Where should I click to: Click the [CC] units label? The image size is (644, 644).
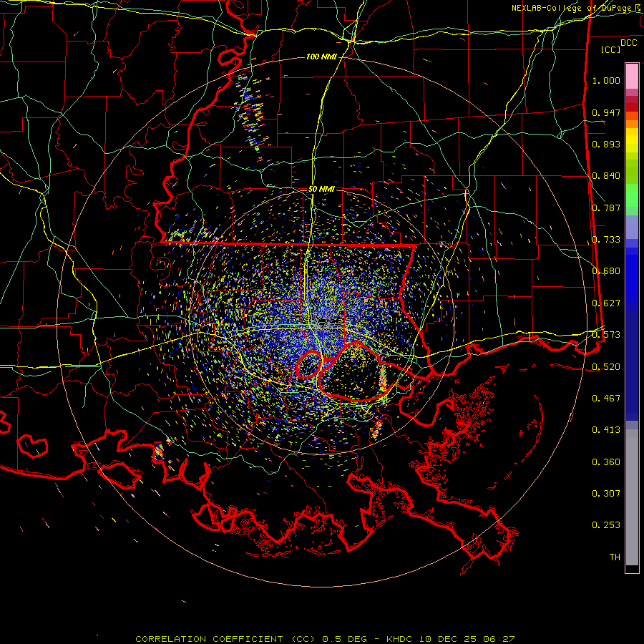(611, 49)
